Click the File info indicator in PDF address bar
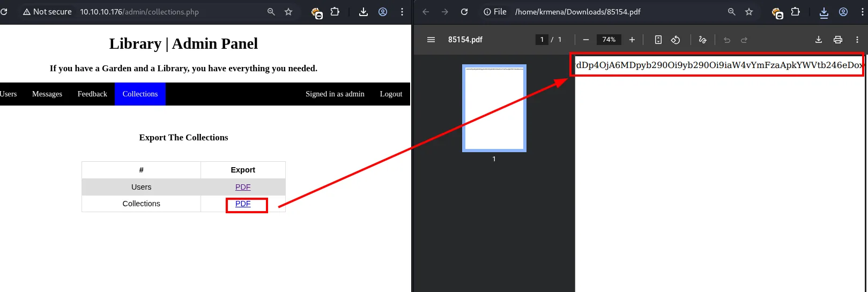The height and width of the screenshot is (292, 868). pyautogui.click(x=495, y=12)
